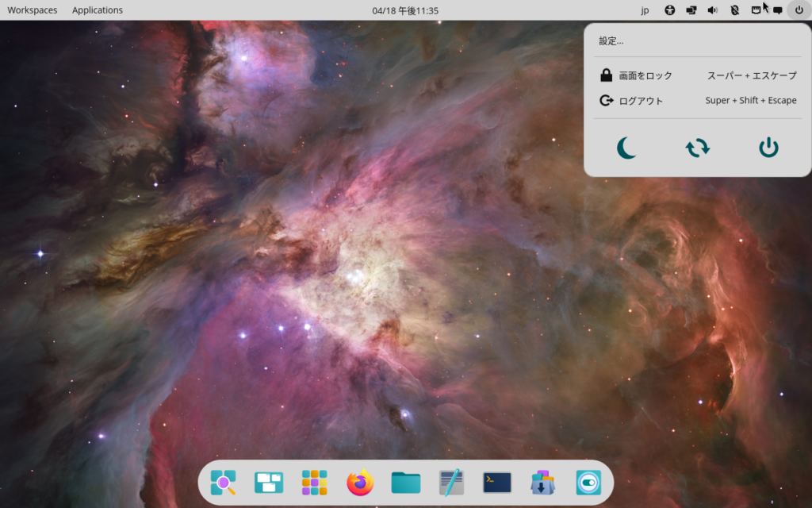This screenshot has height=508, width=812.
Task: Launch Firefox from the dock
Action: click(360, 482)
